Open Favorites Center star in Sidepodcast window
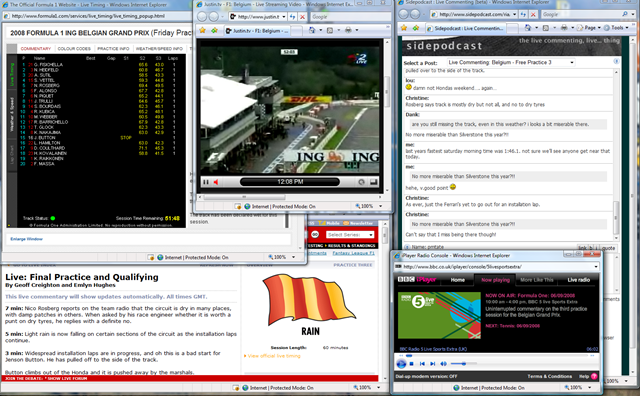640x396 pixels. click(404, 28)
